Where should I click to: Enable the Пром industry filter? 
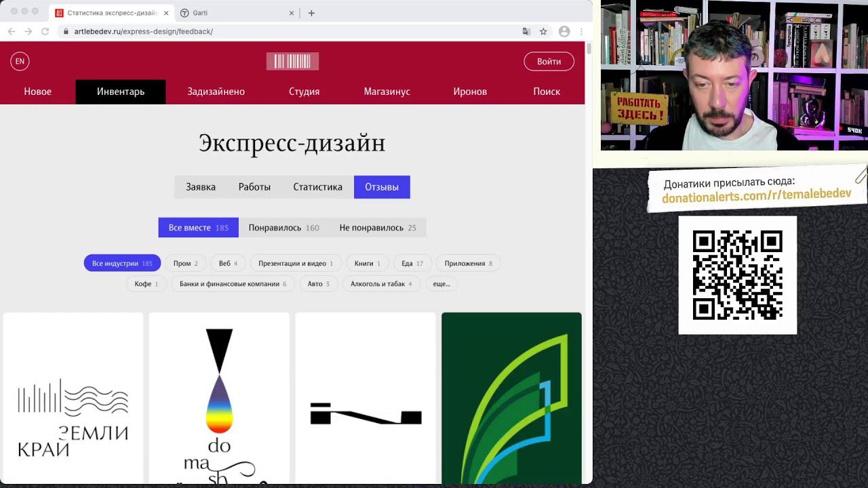[185, 263]
